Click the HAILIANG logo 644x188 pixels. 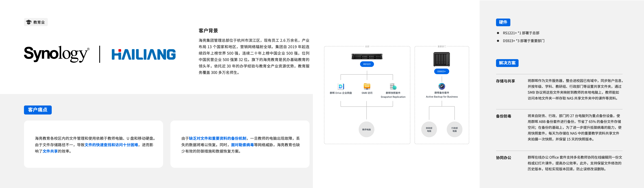(x=144, y=54)
